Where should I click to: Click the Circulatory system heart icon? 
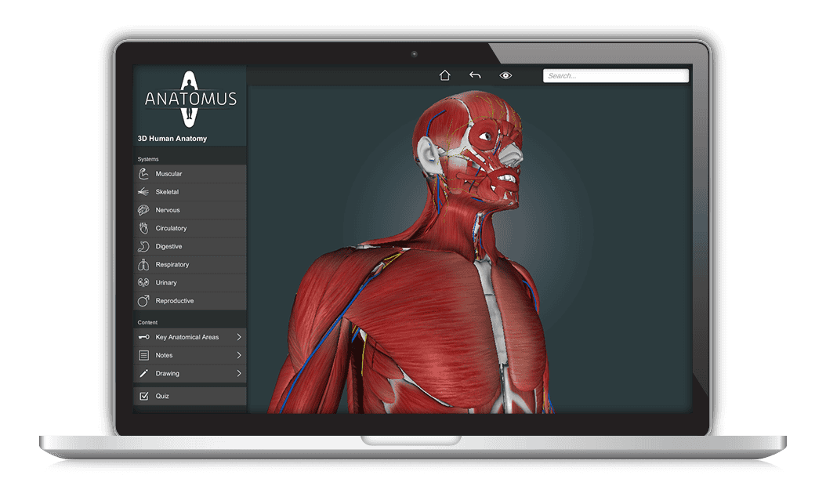click(143, 228)
